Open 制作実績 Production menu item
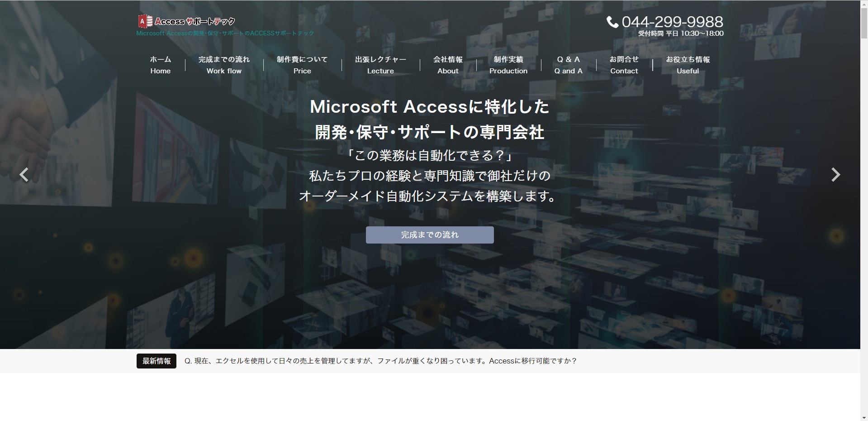Image resolution: width=868 pixels, height=421 pixels. coord(508,65)
